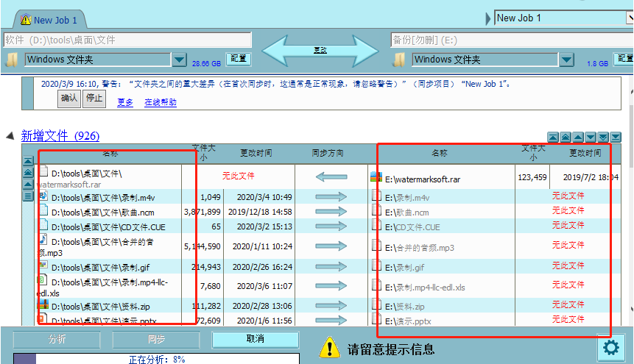
Task: Select the row D:\tools\桌面\文件\录制.gif
Action: [x=100, y=268]
